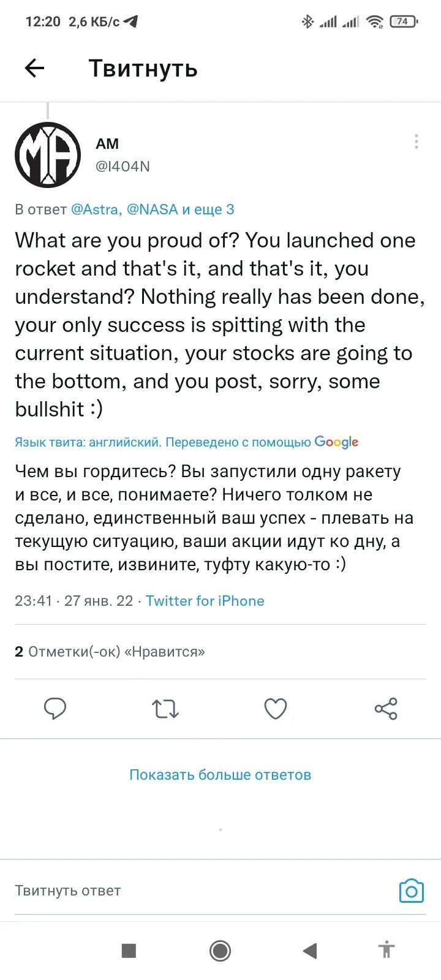441x980 pixels.
Task: Open the tweet's three-dot overflow menu
Action: tap(417, 141)
